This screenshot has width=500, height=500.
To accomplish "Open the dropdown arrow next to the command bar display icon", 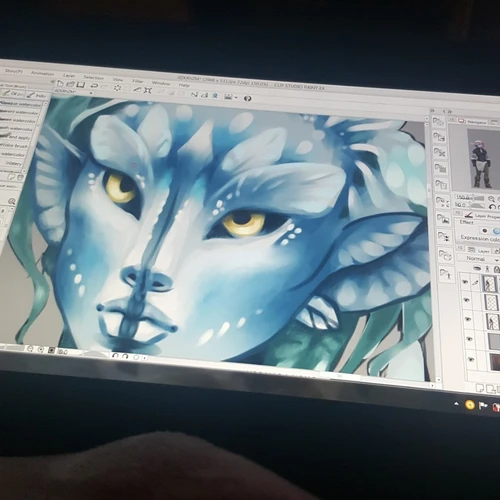I will [236, 98].
